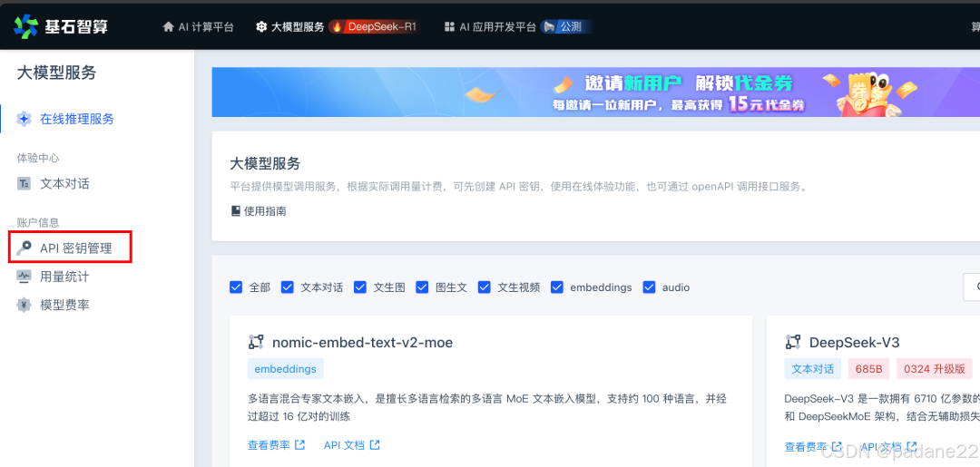The width and height of the screenshot is (980, 467).
Task: Open 模型费率 in the sidebar
Action: pyautogui.click(x=64, y=305)
